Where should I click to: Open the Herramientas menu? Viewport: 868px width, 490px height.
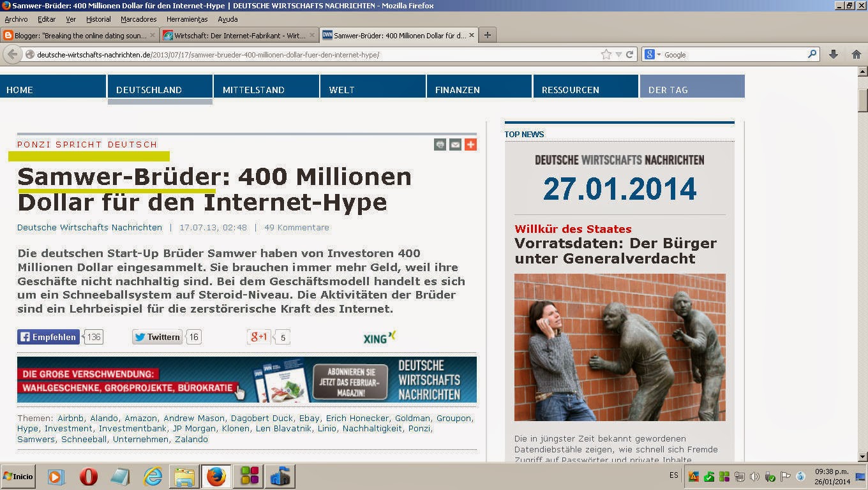click(187, 19)
